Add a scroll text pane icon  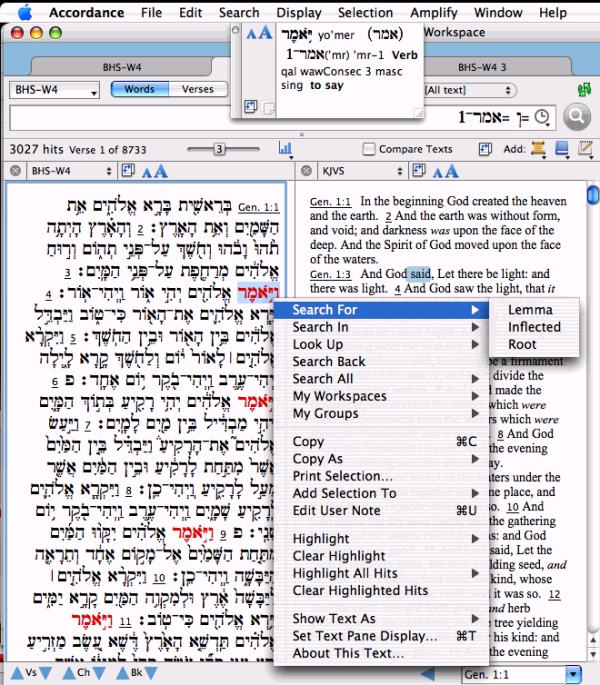click(538, 149)
